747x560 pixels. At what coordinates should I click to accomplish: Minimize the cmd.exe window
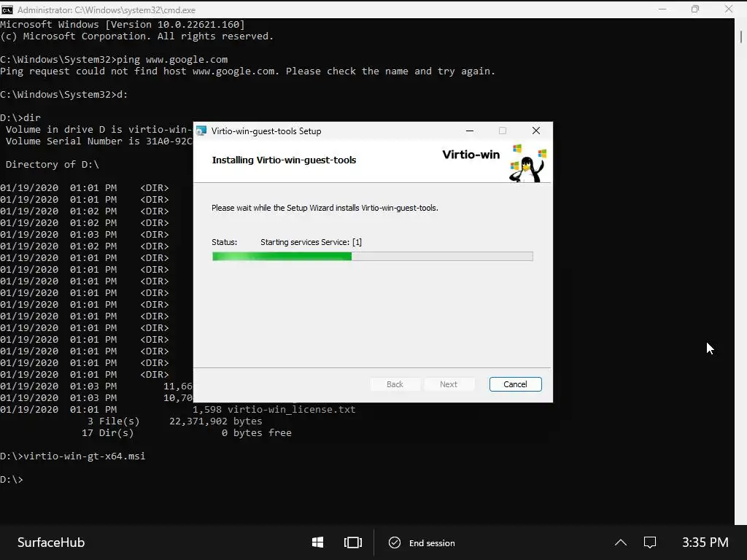pos(662,9)
